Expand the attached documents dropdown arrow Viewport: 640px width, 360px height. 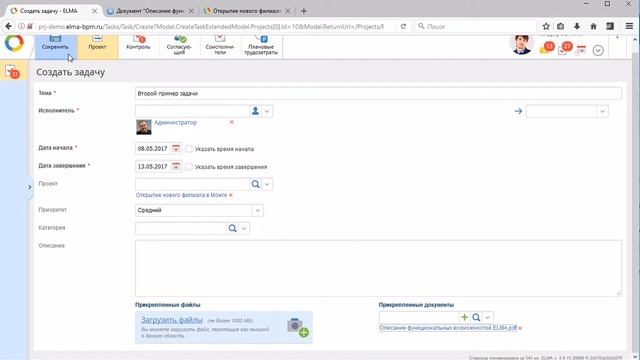(487, 317)
